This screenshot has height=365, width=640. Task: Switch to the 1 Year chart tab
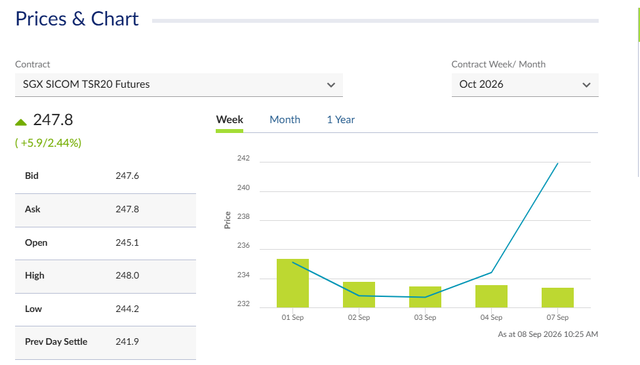[341, 120]
